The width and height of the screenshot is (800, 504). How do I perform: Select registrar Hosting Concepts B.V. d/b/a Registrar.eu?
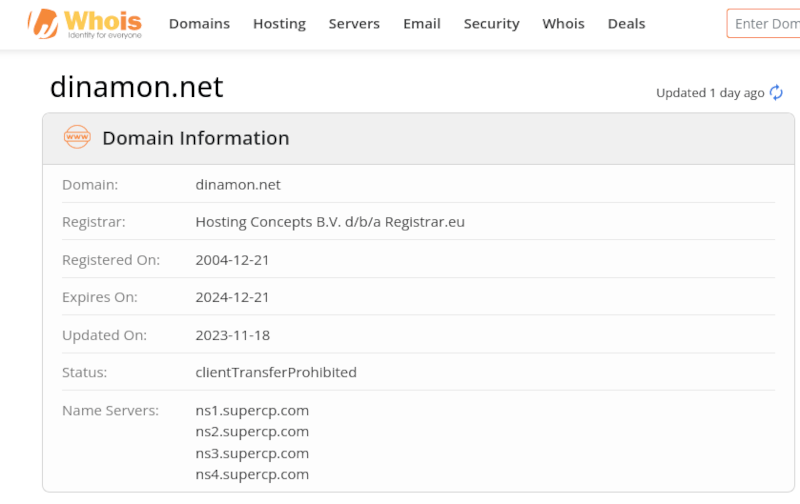coord(330,222)
